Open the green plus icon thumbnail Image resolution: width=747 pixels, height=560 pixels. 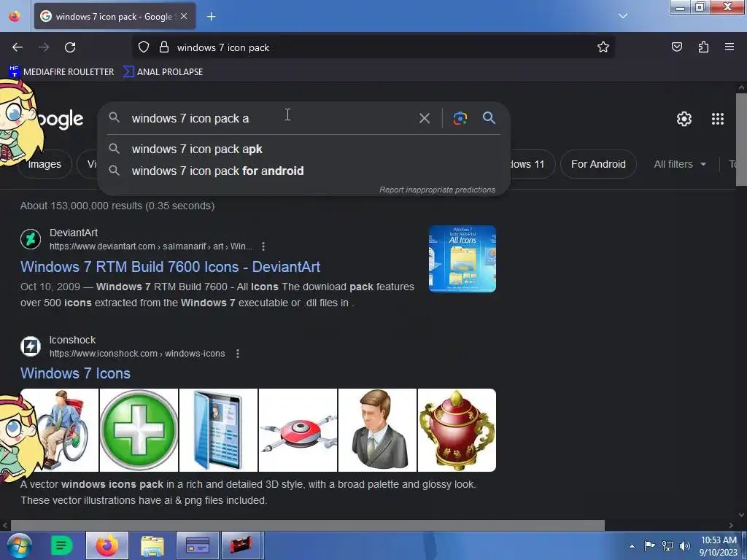[x=139, y=430]
